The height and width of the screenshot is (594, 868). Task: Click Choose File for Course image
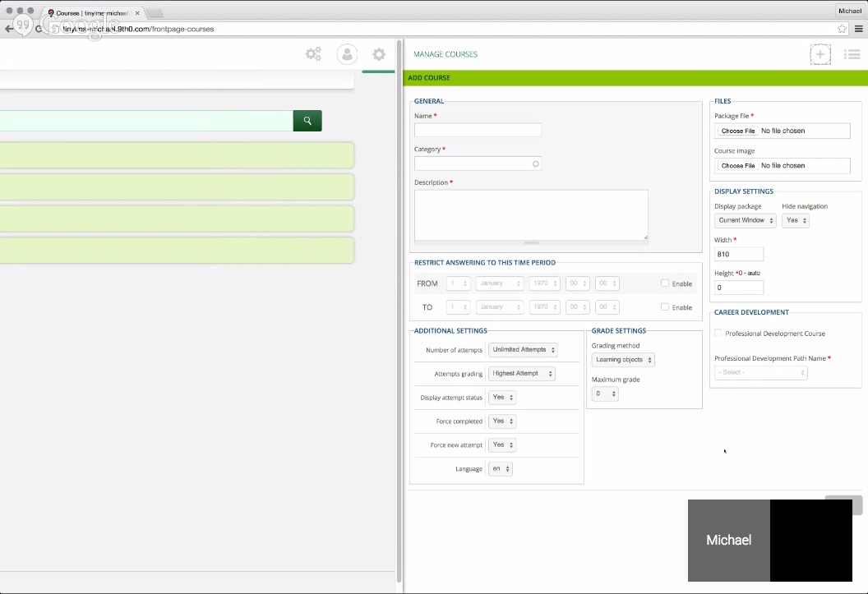[x=738, y=166]
